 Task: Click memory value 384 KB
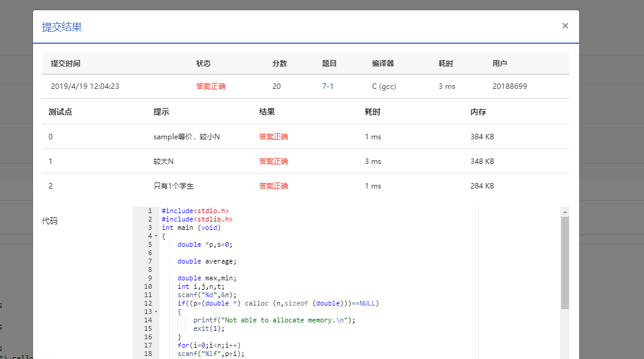pyautogui.click(x=482, y=137)
